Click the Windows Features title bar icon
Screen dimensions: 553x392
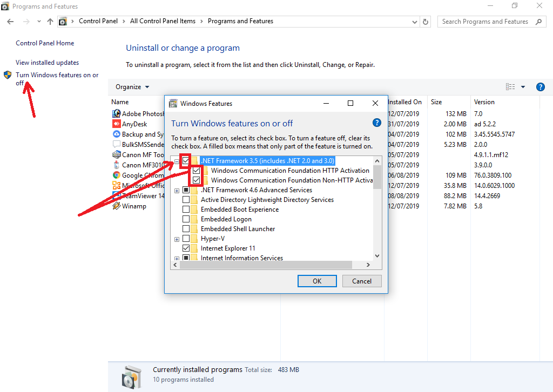click(173, 103)
